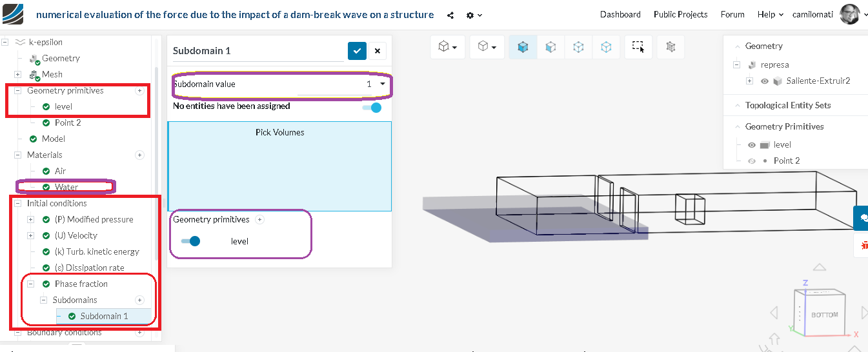Confirm Subdomain 1 with the checkmark button
Screen dimensions: 868x352
(x=357, y=51)
